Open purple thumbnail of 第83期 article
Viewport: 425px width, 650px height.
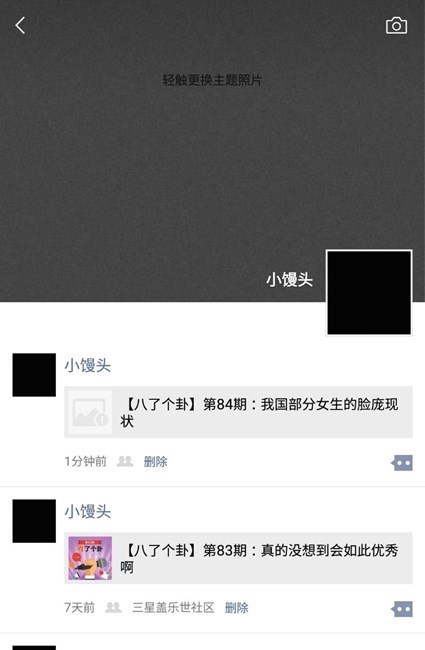[x=90, y=558]
